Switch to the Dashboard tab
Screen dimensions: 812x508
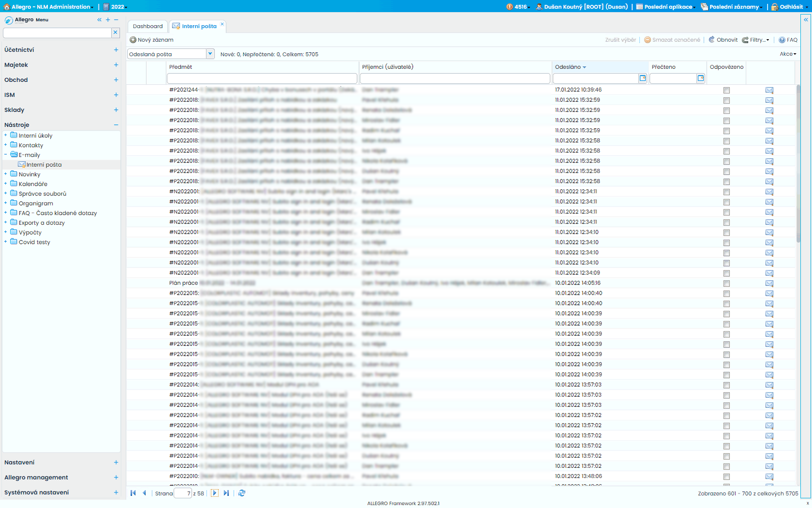coord(148,26)
